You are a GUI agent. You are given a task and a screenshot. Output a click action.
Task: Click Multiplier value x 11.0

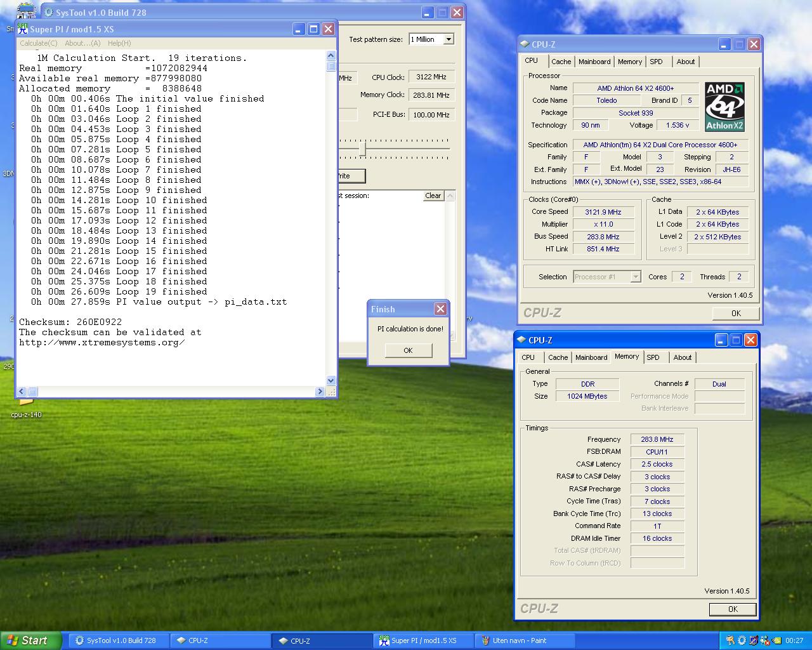[x=603, y=224]
